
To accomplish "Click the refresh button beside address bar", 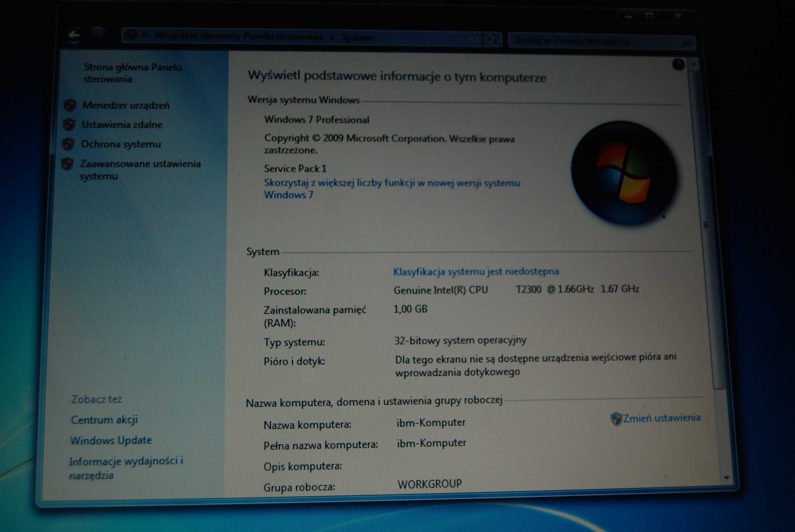I will point(492,40).
